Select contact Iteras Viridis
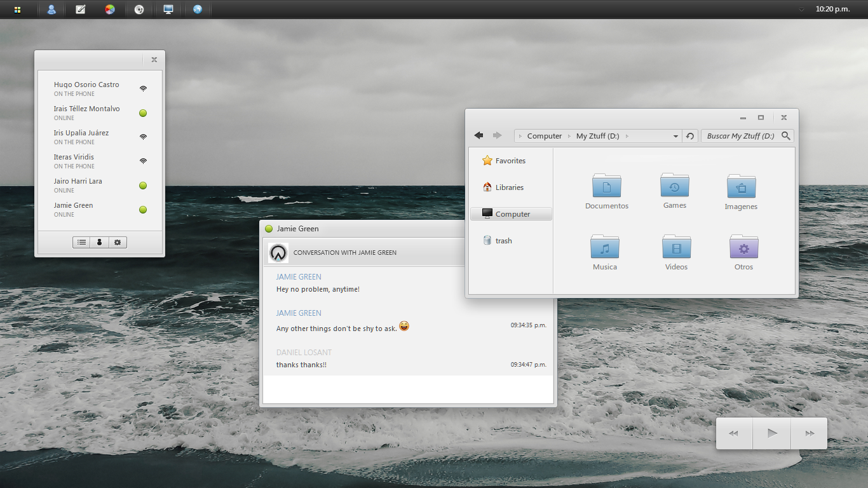 [100, 161]
